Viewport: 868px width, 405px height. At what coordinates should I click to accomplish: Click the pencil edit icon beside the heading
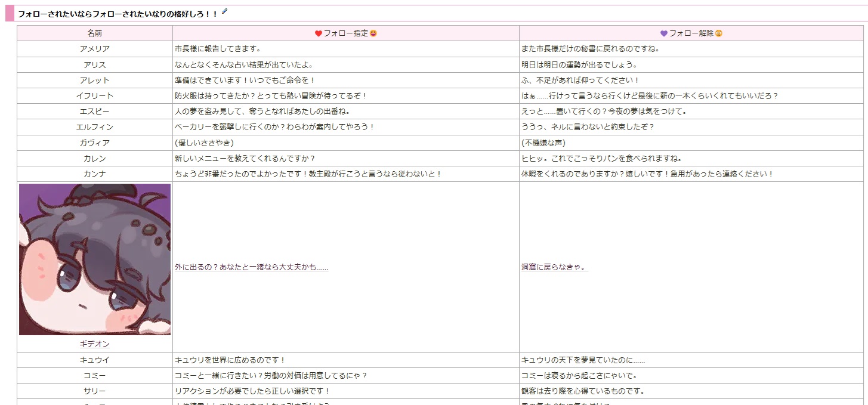point(224,11)
